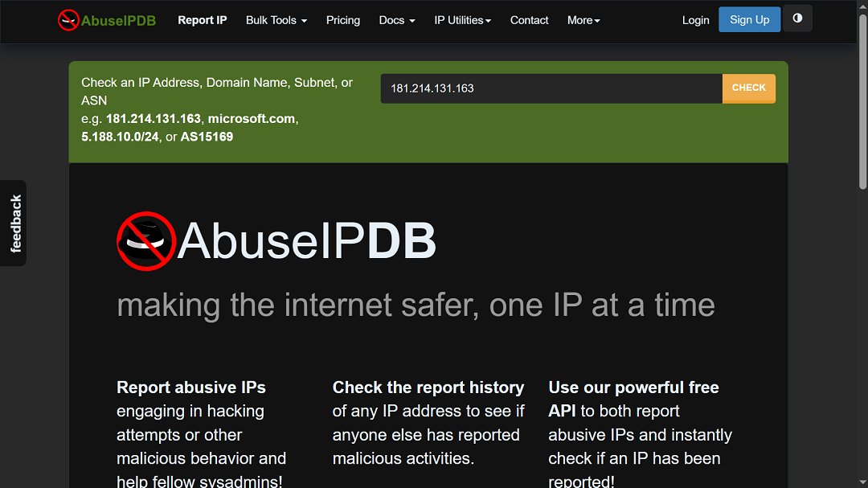Open the microsoft.com example link

pyautogui.click(x=251, y=118)
